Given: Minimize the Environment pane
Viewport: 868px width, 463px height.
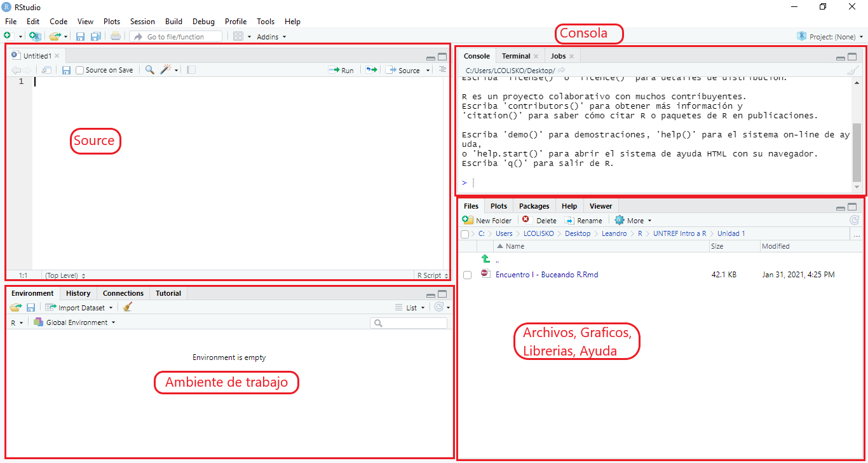Looking at the screenshot, I should tap(431, 294).
